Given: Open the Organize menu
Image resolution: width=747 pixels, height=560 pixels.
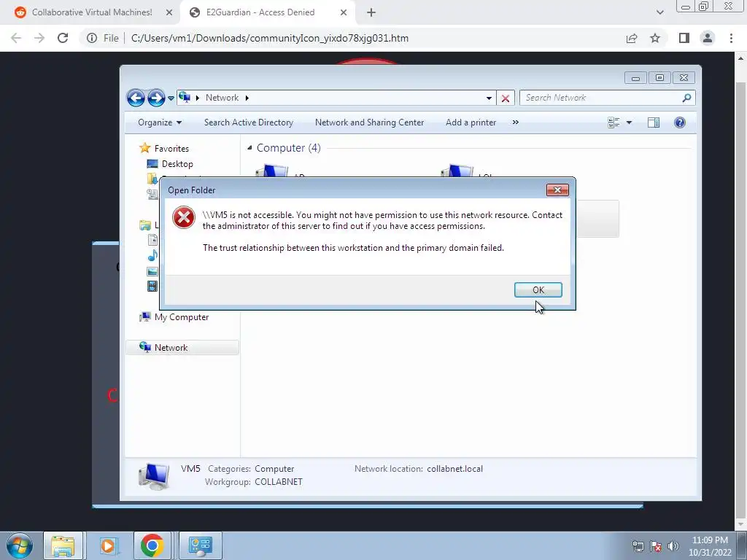Looking at the screenshot, I should pos(160,122).
